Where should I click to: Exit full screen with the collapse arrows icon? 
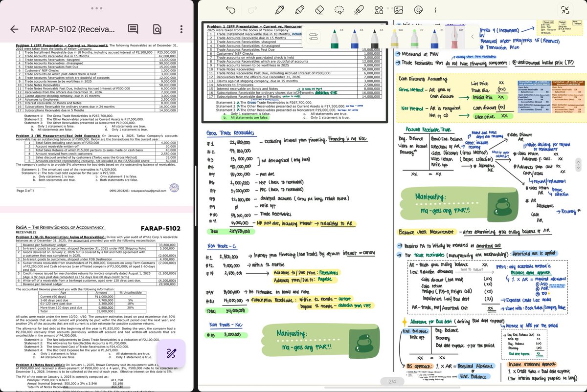(x=566, y=10)
